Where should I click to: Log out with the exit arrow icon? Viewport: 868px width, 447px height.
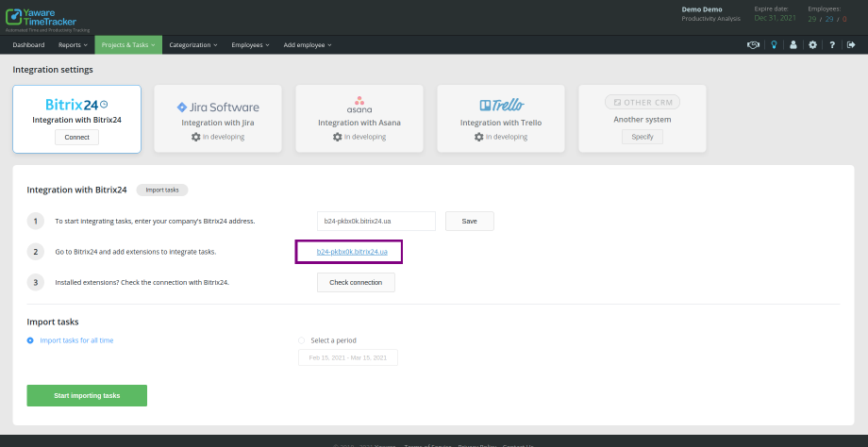tap(851, 45)
